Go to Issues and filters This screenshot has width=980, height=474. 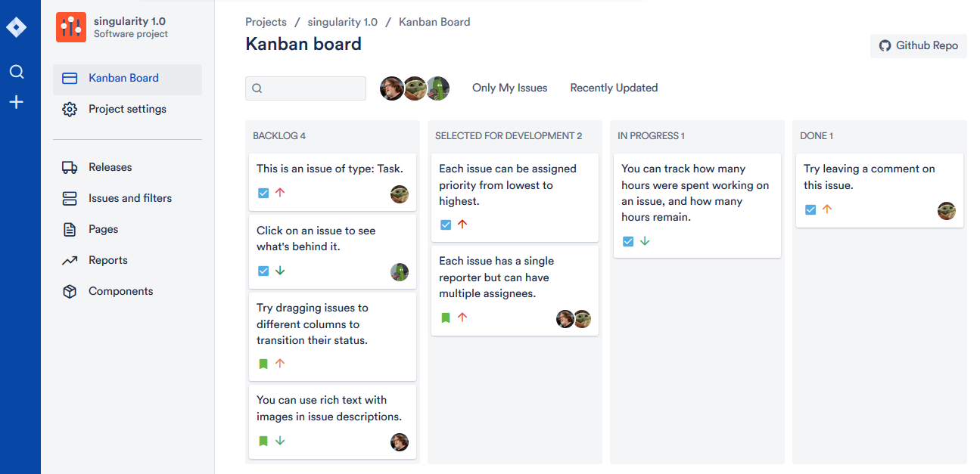click(129, 198)
